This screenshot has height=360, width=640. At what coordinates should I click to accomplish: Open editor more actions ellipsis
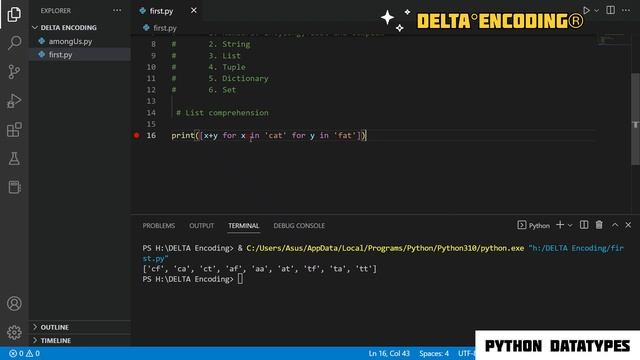click(626, 10)
